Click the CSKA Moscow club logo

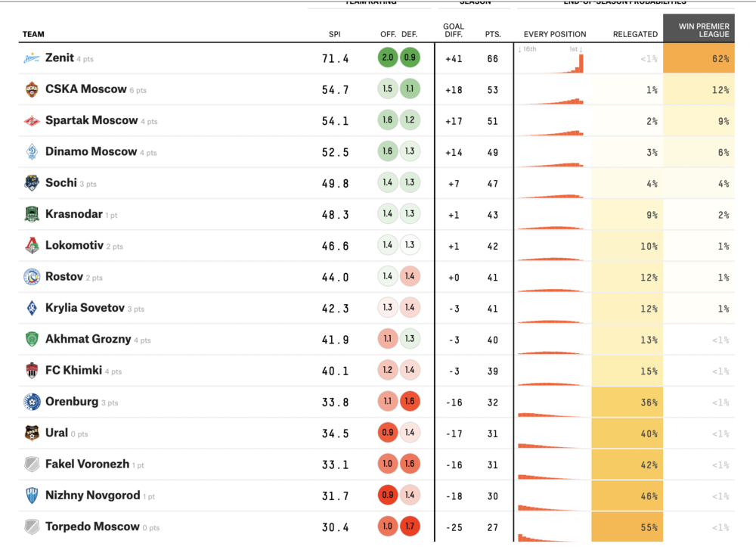point(31,89)
